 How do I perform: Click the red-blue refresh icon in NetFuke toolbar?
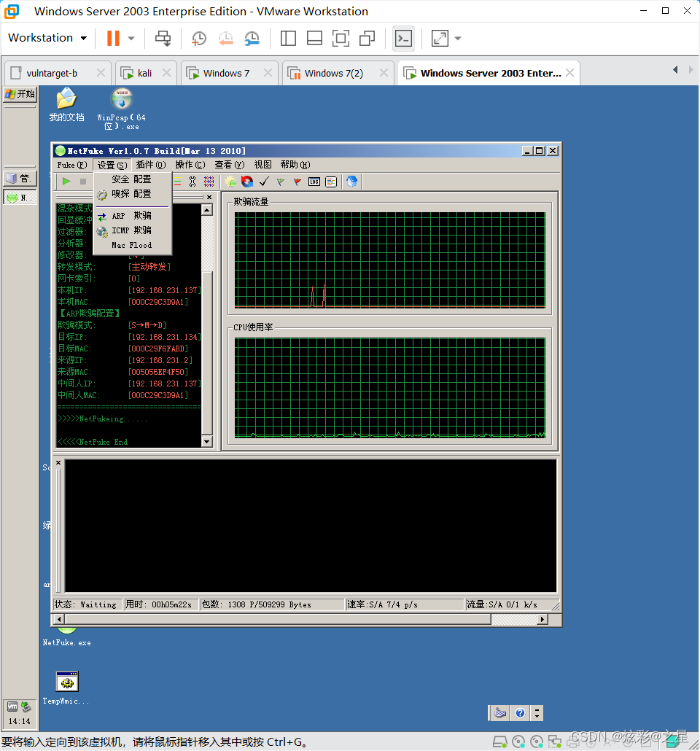(x=247, y=182)
